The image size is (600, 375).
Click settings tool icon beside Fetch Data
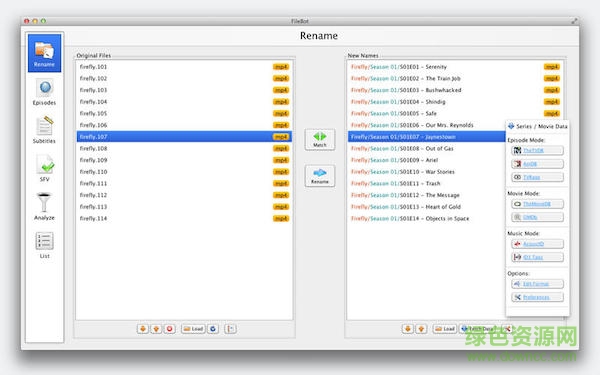click(x=507, y=329)
